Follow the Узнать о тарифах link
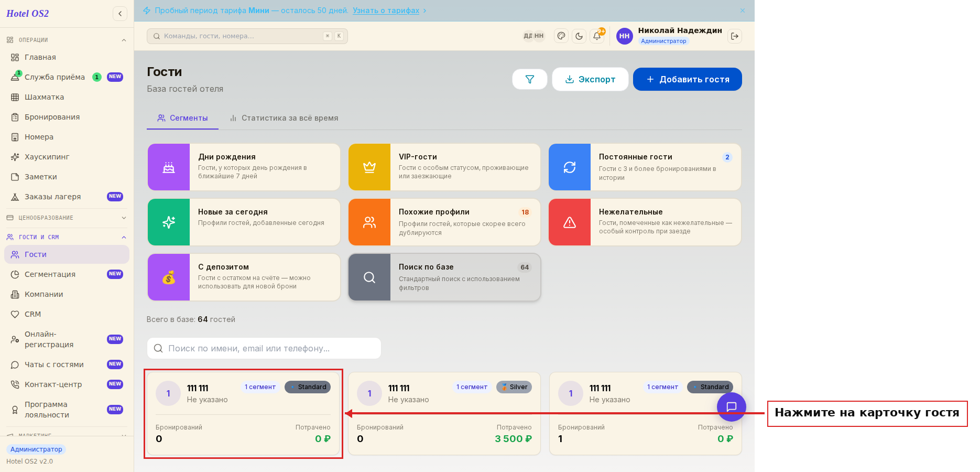Screen dimensions: 980x472 [x=386, y=10]
